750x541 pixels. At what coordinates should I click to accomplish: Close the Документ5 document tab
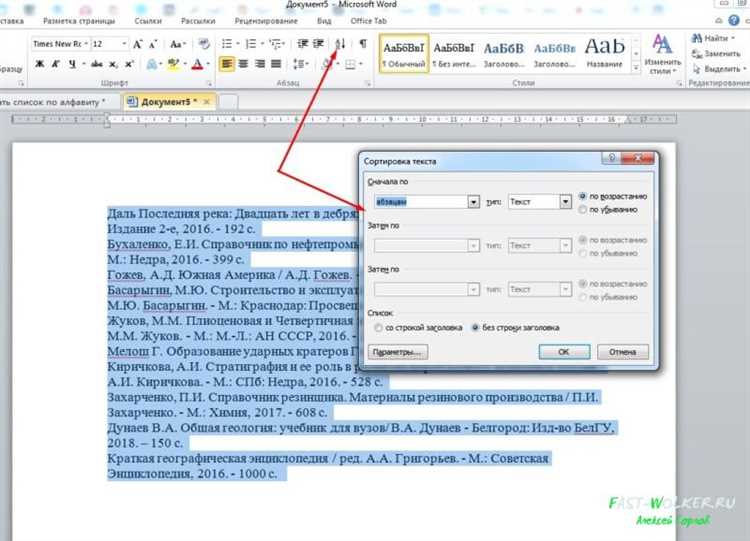(x=207, y=102)
